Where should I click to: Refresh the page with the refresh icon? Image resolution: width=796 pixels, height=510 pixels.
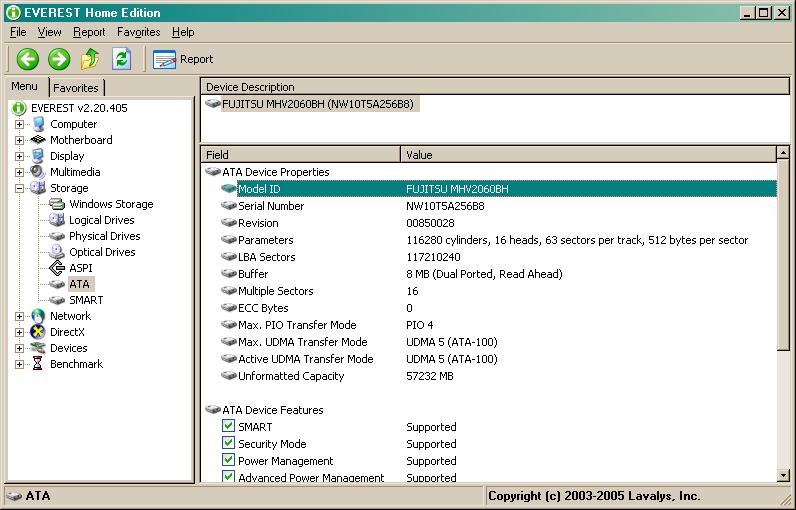121,59
